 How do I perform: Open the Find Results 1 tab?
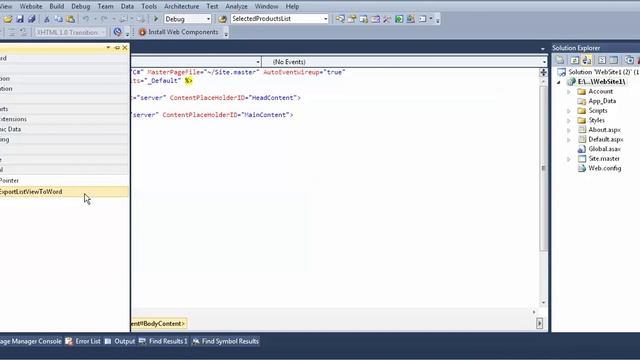pos(163,341)
